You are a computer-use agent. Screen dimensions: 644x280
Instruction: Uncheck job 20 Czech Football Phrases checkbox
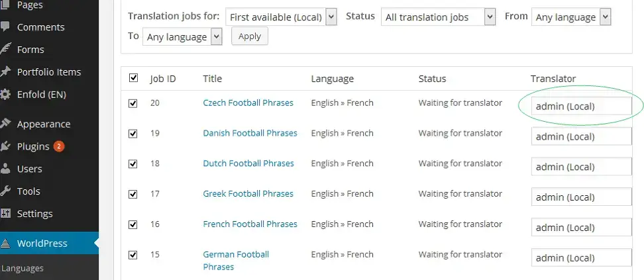133,103
